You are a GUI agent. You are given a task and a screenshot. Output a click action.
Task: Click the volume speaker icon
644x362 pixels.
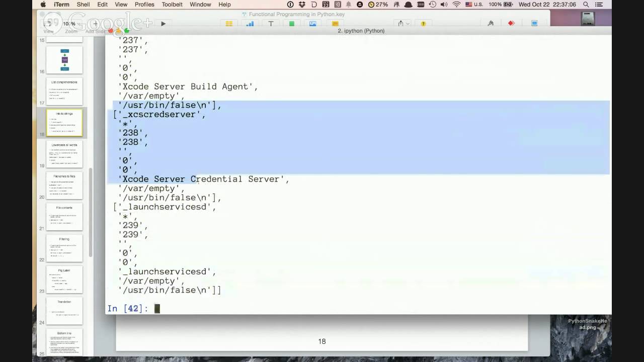coord(444,5)
